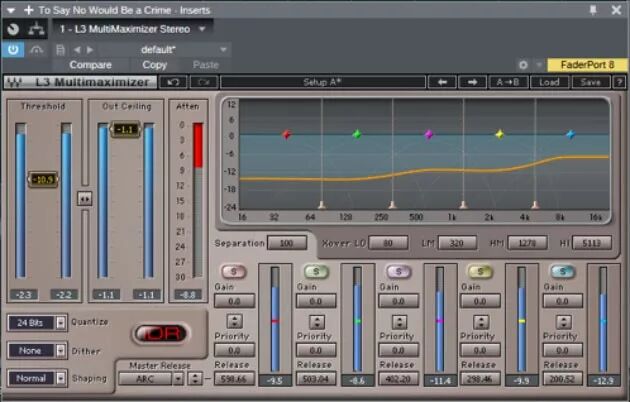Toggle the IDR button
Image resolution: width=630 pixels, height=402 pixels.
[162, 334]
